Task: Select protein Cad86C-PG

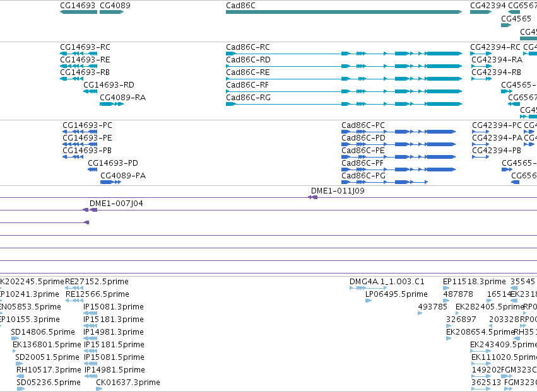Action: coord(363,176)
